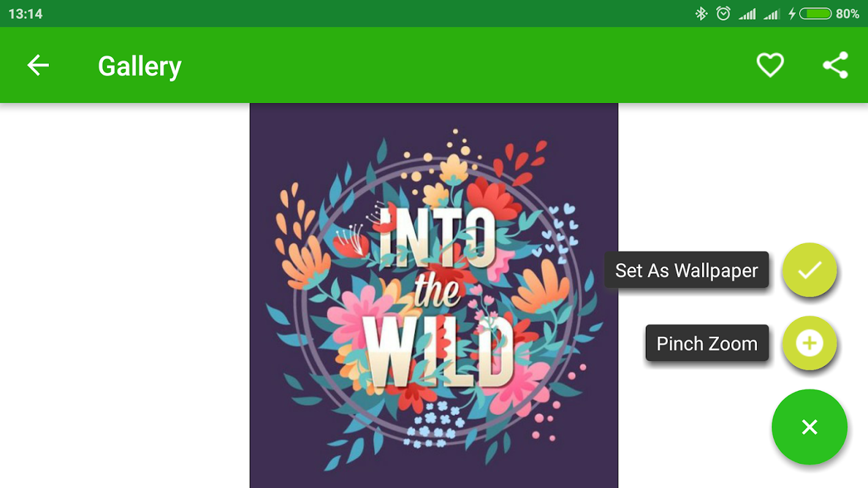868x488 pixels.
Task: Tap the alarm clock status icon
Action: click(723, 13)
